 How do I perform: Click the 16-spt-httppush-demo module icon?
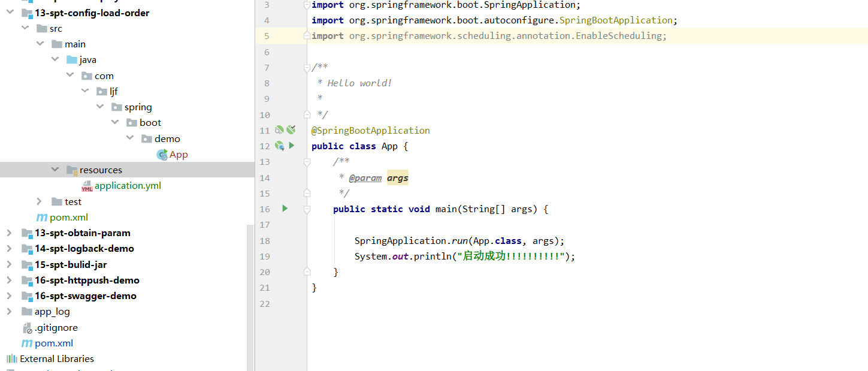(27, 280)
